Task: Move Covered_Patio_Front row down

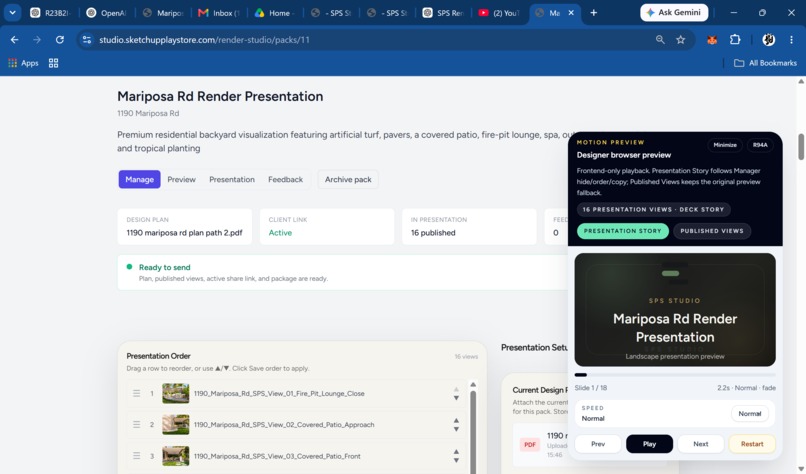Action: point(456,461)
